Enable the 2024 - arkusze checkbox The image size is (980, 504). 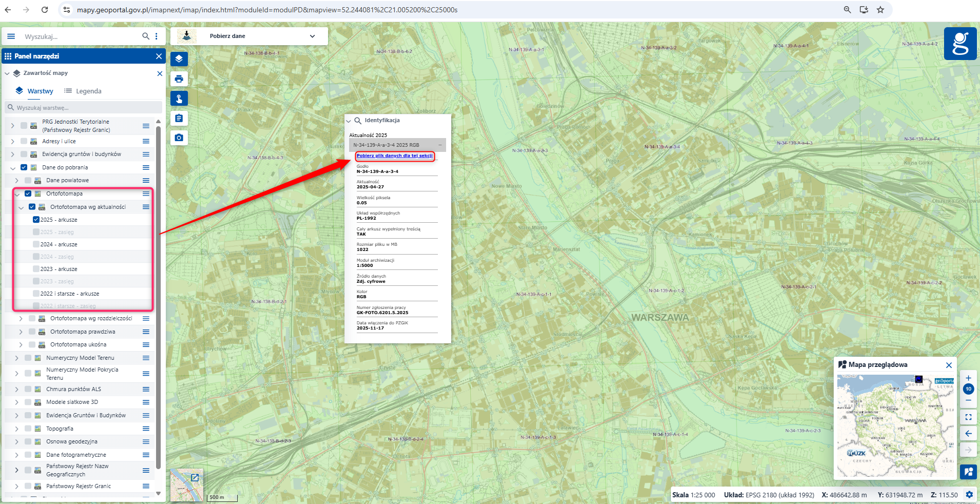(x=36, y=244)
